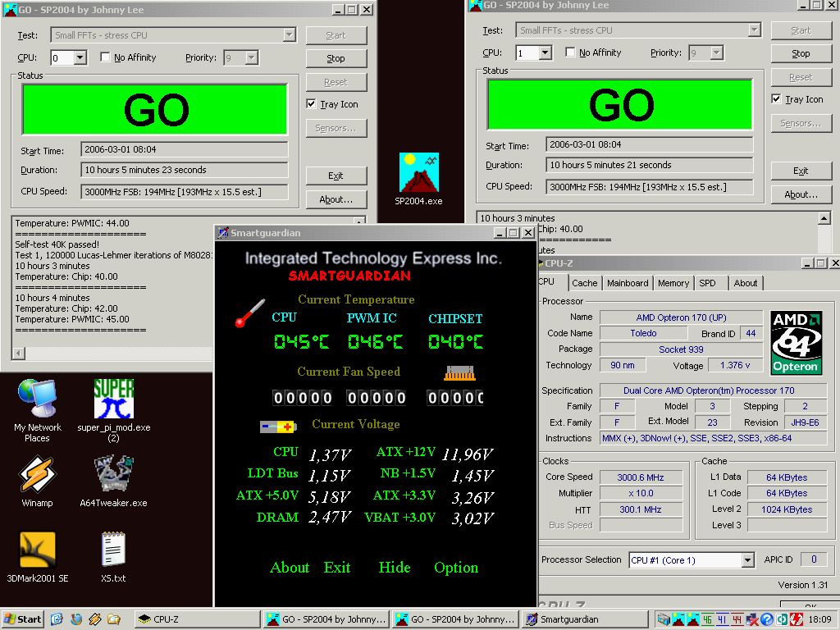This screenshot has height=630, width=840.
Task: Click the CPU 1 SP2004 log scroll-up arrow
Action: tap(824, 217)
